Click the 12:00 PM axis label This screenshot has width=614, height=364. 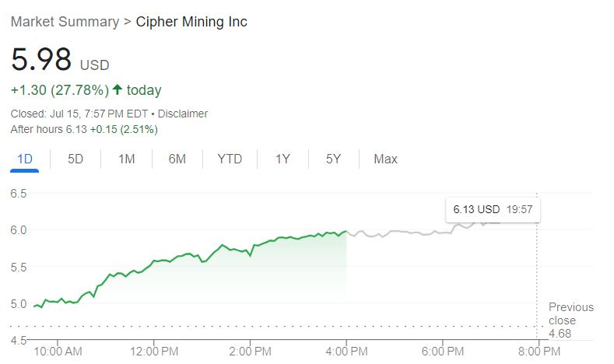pos(154,351)
